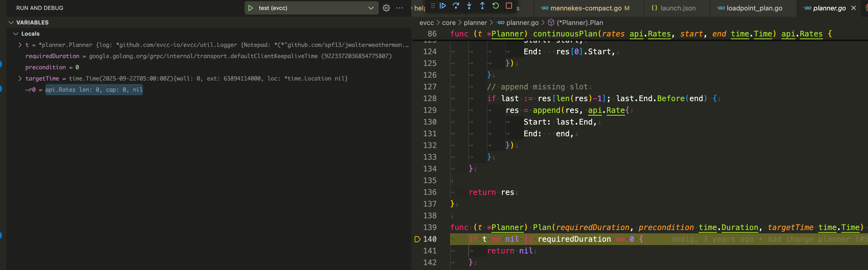Click the planner folder breadcrumb
Screen dimensions: 868x270
pos(475,23)
